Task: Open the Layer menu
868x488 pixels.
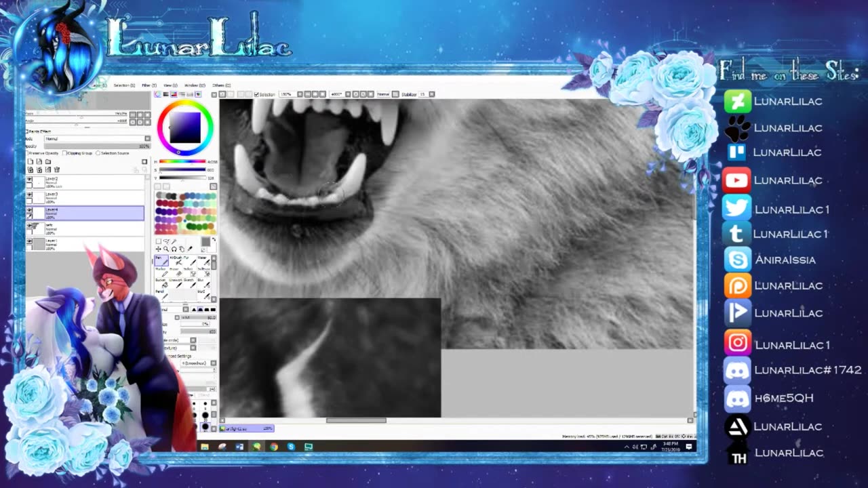Action: click(x=99, y=85)
